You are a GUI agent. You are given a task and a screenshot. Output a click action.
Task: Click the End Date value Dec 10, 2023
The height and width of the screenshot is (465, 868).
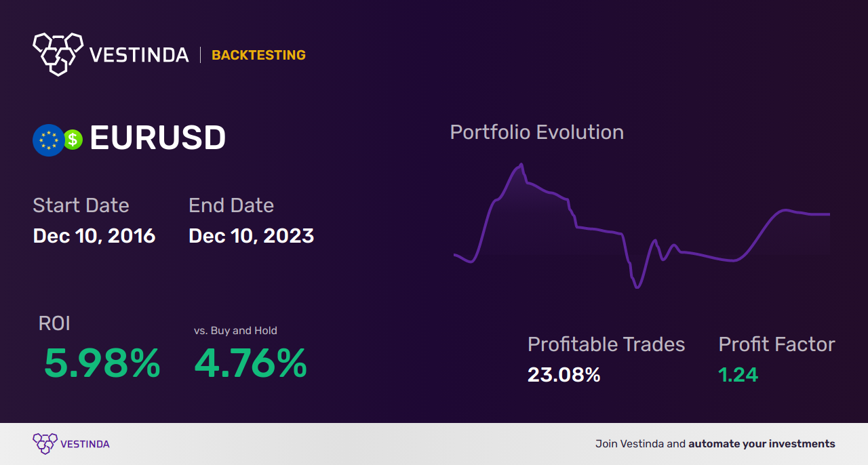251,236
